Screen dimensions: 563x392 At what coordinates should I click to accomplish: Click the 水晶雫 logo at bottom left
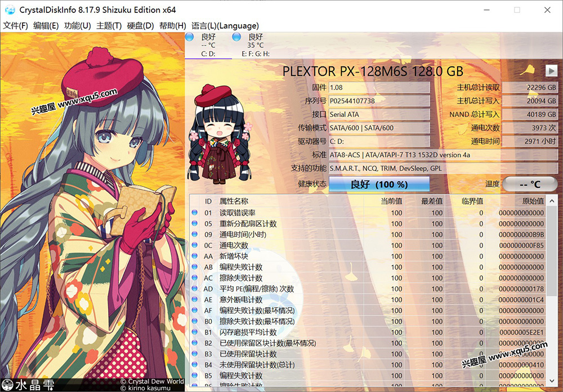coord(28,385)
